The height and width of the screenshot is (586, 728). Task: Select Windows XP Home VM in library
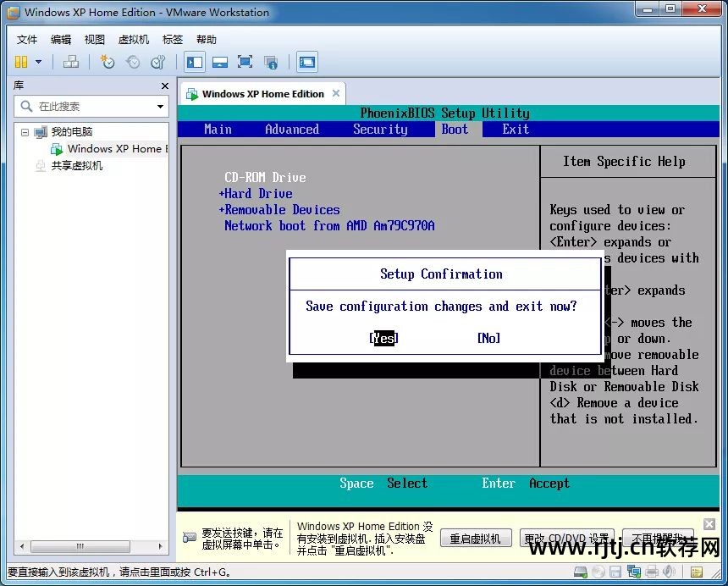[x=118, y=148]
